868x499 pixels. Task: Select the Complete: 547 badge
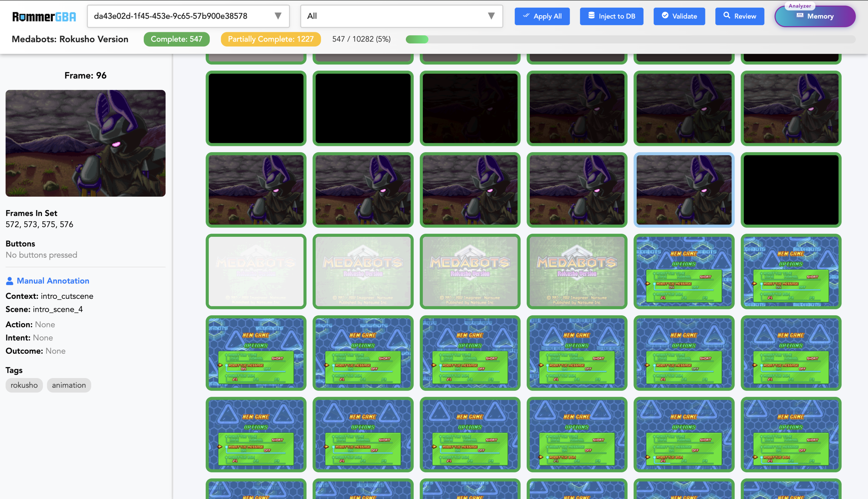click(x=176, y=39)
